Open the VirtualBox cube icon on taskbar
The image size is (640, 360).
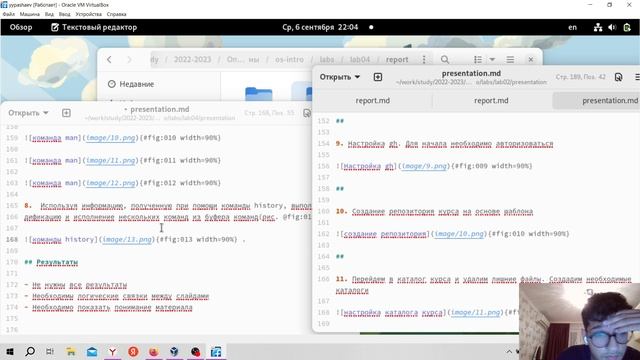pos(174,351)
